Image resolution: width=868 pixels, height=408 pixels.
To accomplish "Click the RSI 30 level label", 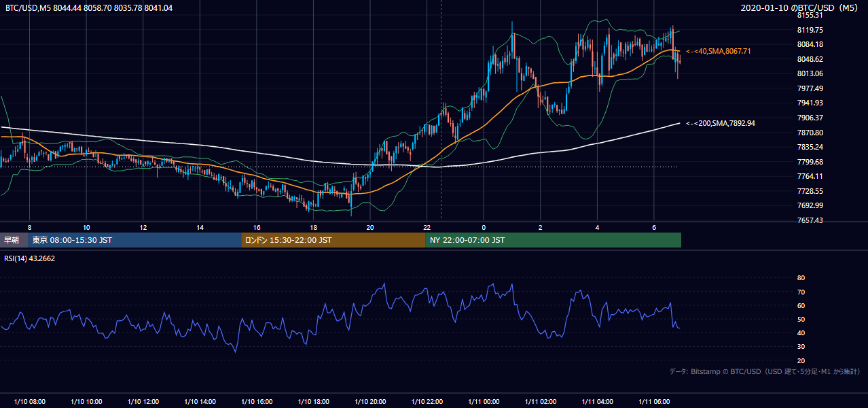I will click(x=801, y=347).
